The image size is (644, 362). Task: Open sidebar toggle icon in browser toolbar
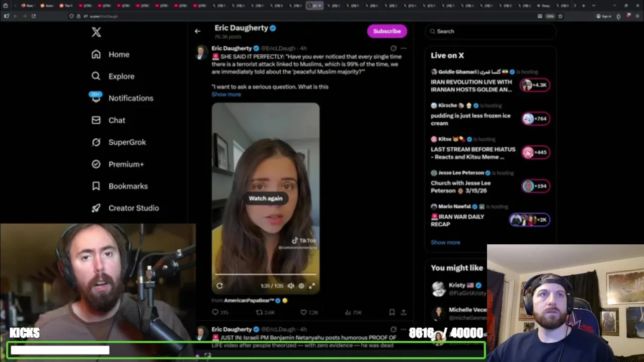(6, 16)
